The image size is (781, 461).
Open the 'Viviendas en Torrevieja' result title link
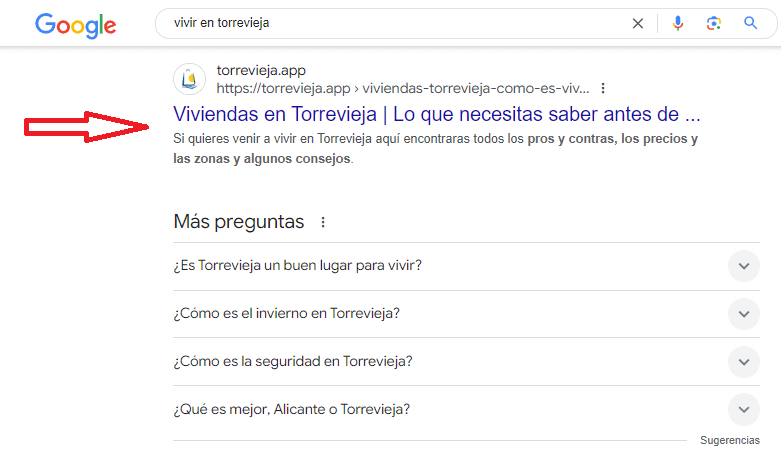click(436, 114)
